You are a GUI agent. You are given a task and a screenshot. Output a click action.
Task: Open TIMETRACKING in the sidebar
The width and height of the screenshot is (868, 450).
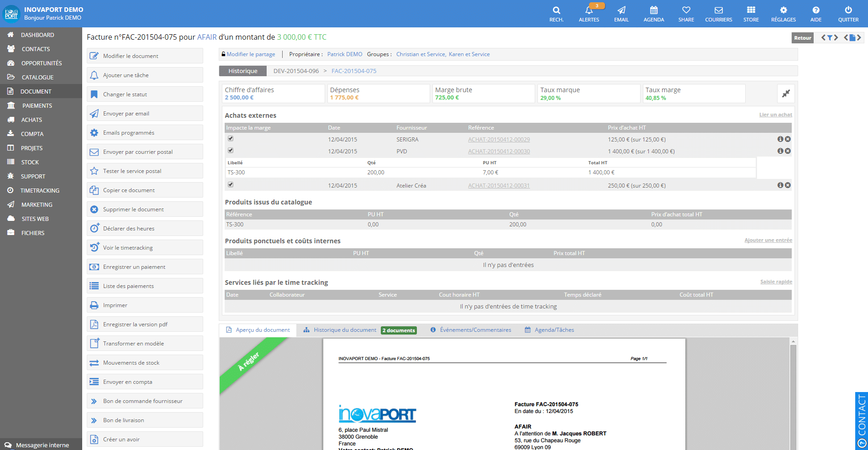pyautogui.click(x=41, y=190)
